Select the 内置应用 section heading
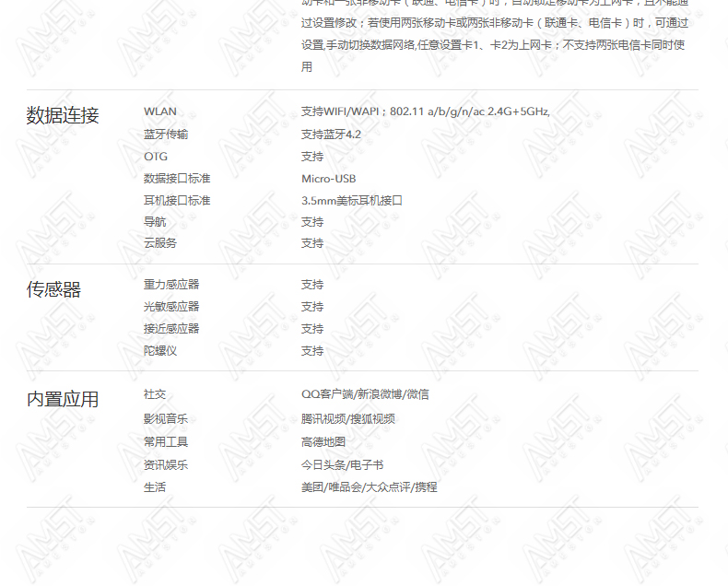The height and width of the screenshot is (586, 728). (x=63, y=399)
